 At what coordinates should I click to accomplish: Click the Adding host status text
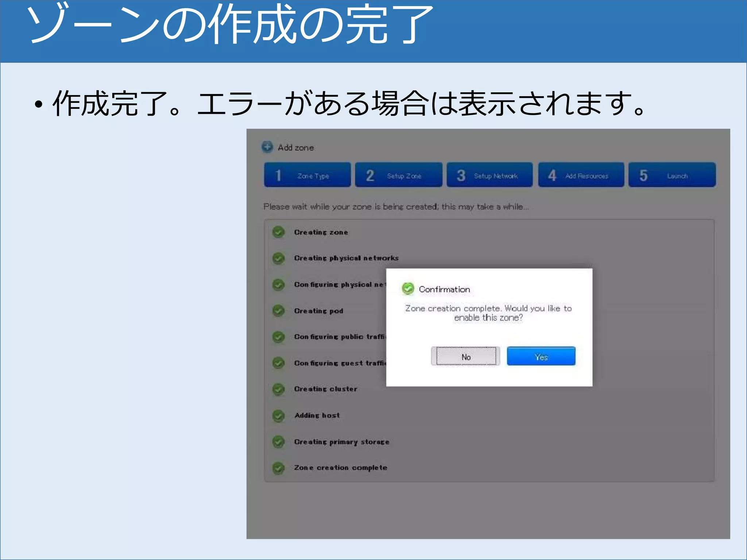317,415
